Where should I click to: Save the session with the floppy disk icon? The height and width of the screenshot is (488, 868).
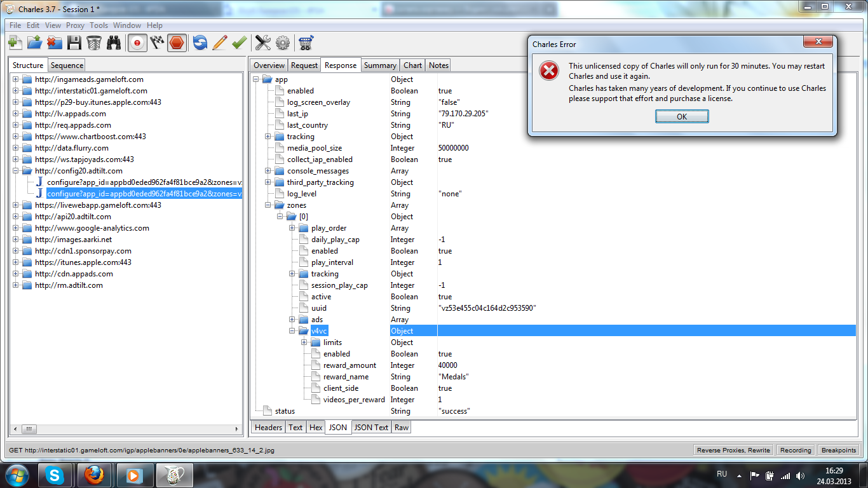coord(74,43)
